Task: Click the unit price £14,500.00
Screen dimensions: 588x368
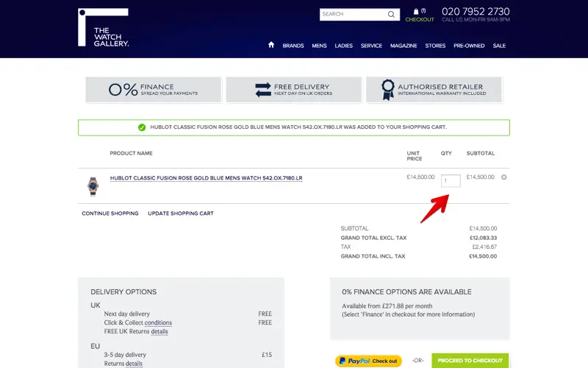Action: coord(420,177)
